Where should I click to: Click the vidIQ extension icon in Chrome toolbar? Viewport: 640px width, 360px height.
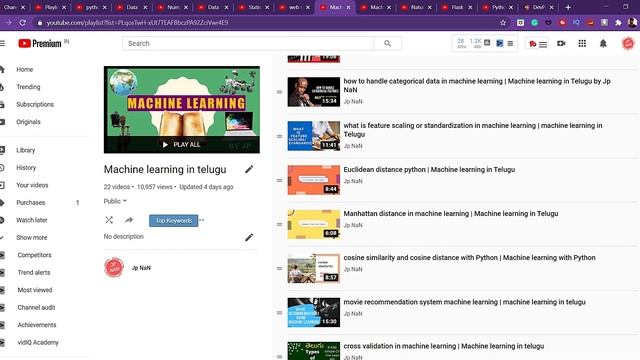(576, 22)
